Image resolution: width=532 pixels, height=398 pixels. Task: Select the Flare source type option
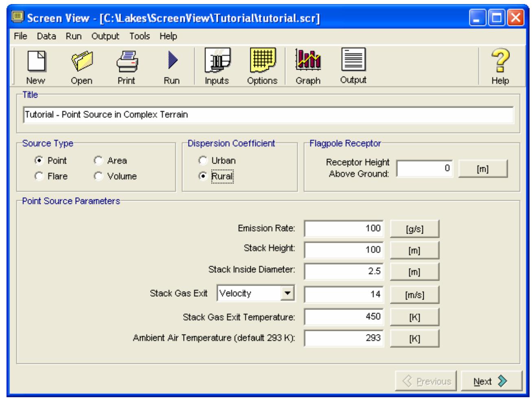coord(39,177)
